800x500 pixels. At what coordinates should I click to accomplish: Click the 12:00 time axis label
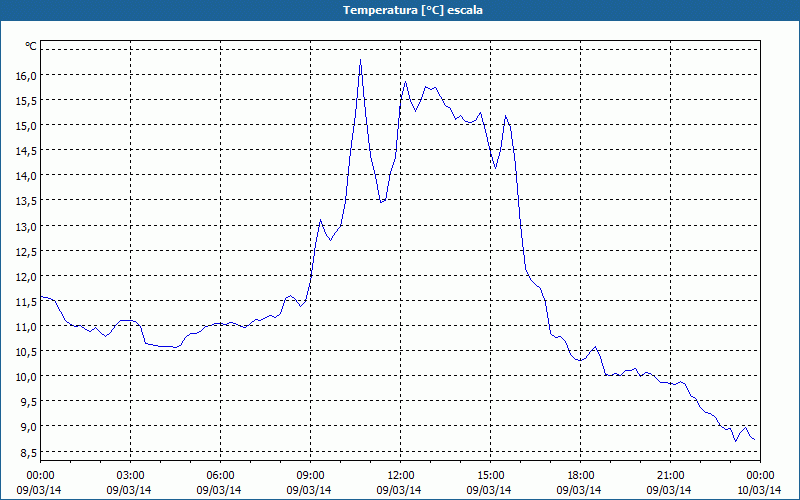(399, 476)
